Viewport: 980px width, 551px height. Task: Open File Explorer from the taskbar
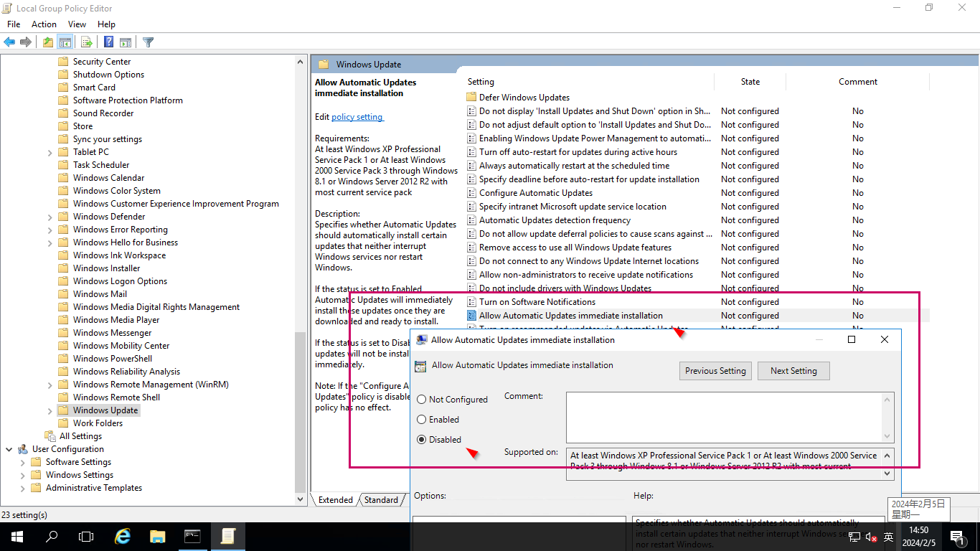click(x=158, y=537)
